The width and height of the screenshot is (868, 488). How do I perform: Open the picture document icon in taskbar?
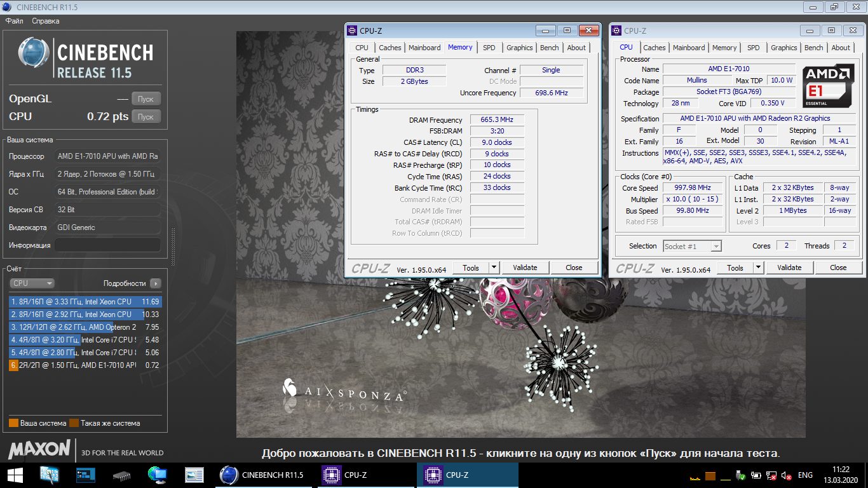coord(194,475)
